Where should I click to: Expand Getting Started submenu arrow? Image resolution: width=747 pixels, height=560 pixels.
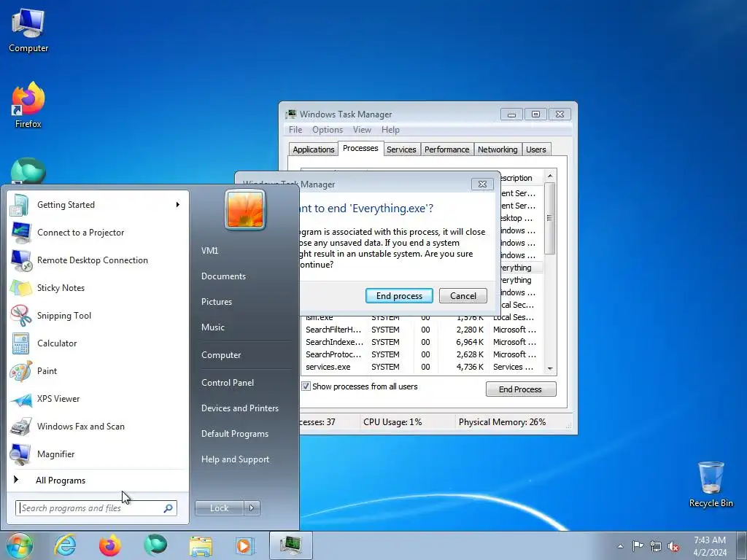178,205
